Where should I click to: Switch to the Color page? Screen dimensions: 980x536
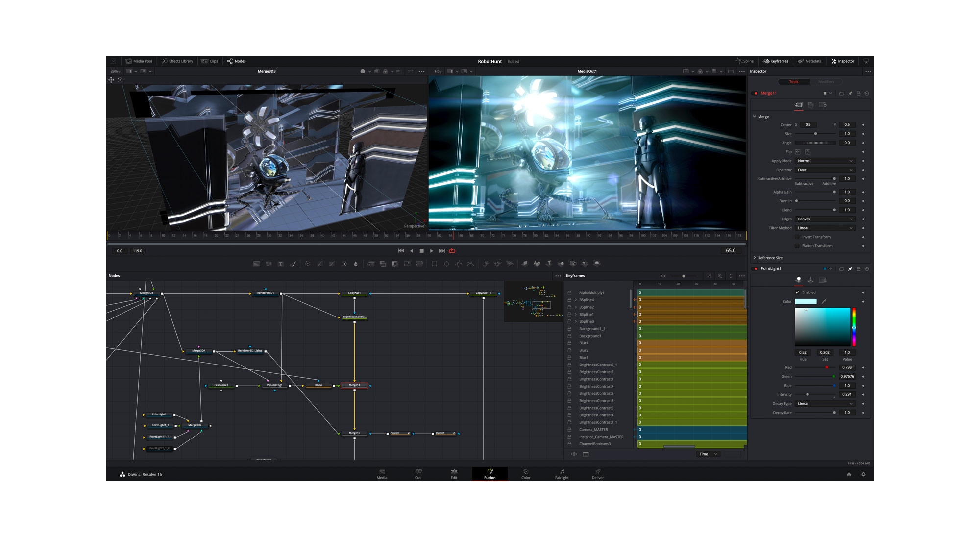point(526,474)
